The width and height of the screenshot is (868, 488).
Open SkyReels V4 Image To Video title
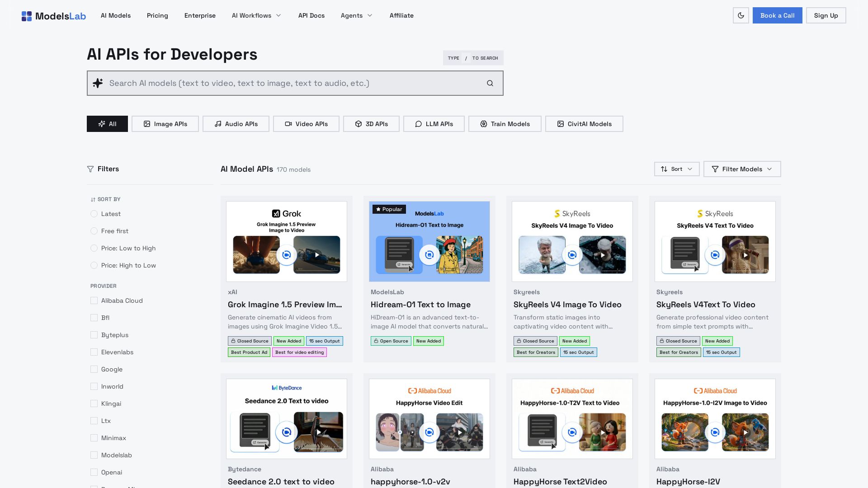pos(567,305)
